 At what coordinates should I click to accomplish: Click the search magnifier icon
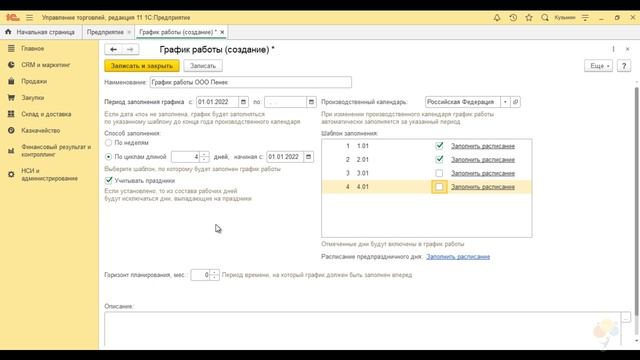coord(545,18)
